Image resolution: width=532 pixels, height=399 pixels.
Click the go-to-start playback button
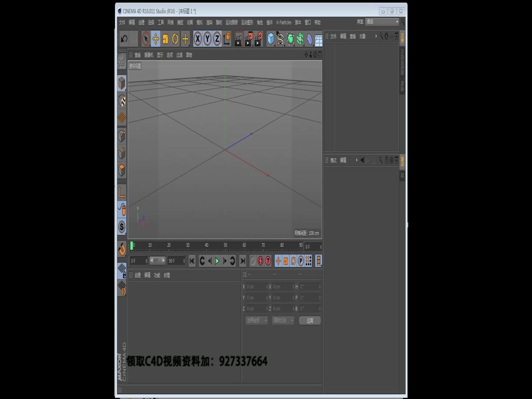[192, 261]
